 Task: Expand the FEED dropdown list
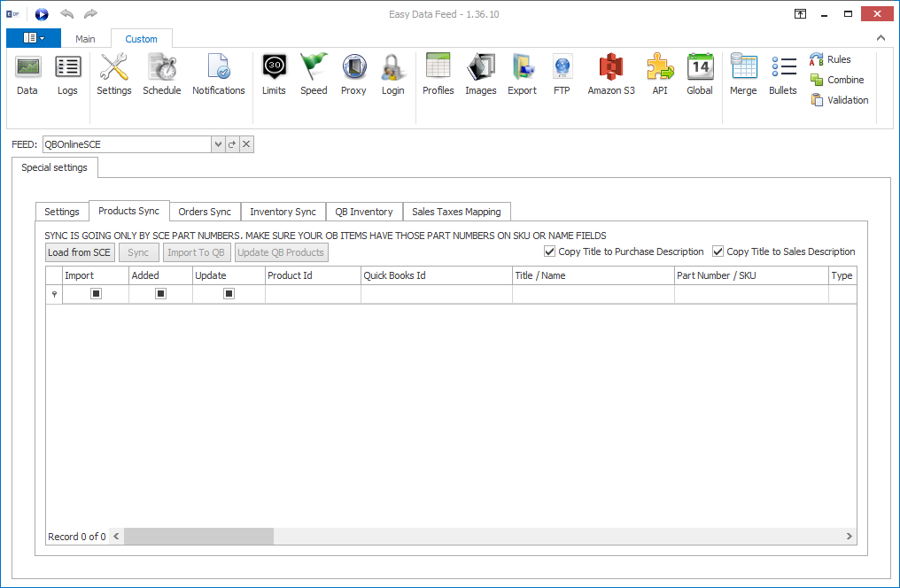tap(218, 144)
